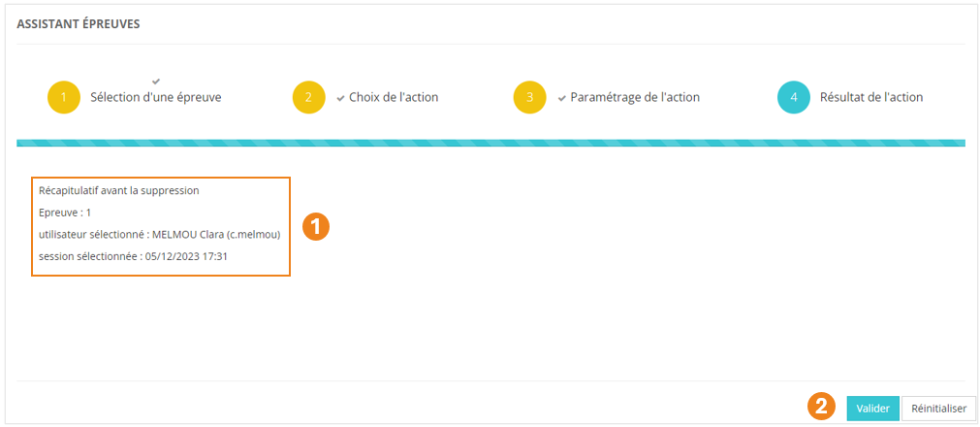This screenshot has width=980, height=427.
Task: Click the orange annotation badge numbered 1
Action: (x=316, y=227)
